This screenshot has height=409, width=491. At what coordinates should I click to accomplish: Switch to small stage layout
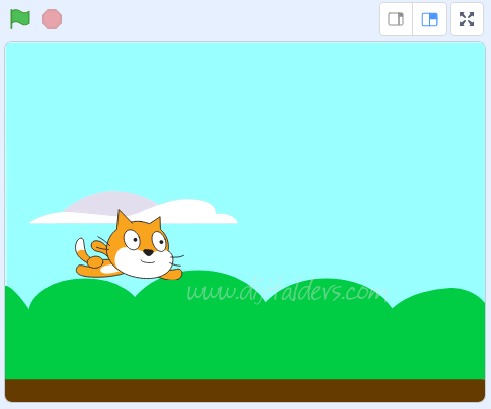tap(396, 19)
